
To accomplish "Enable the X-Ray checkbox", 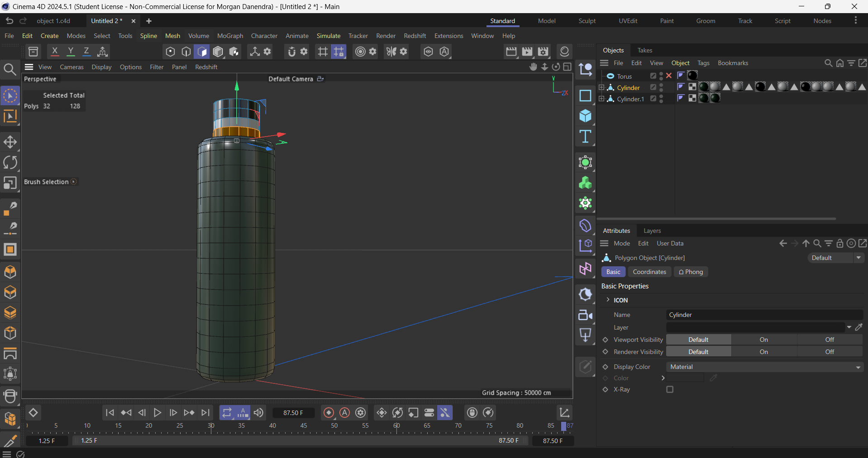I will pyautogui.click(x=670, y=389).
